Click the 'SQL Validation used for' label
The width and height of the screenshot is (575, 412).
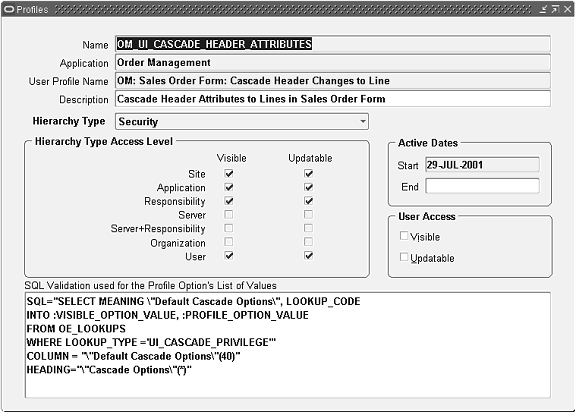[150, 286]
